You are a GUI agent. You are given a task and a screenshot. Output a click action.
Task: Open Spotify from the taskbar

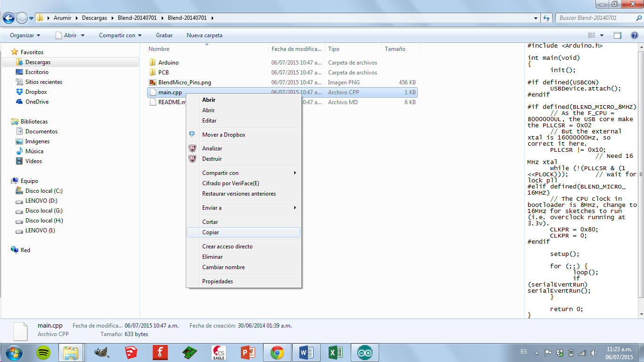point(44,352)
